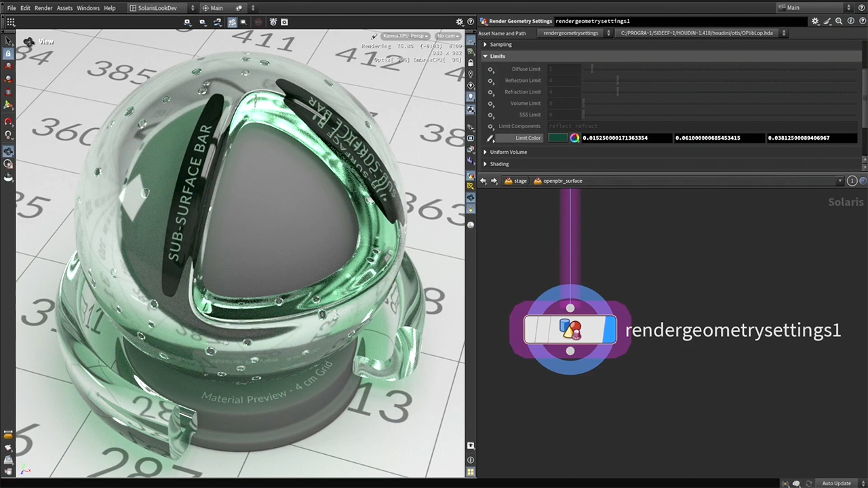Click the green Limit Color swatch
868x488 pixels.
[557, 138]
